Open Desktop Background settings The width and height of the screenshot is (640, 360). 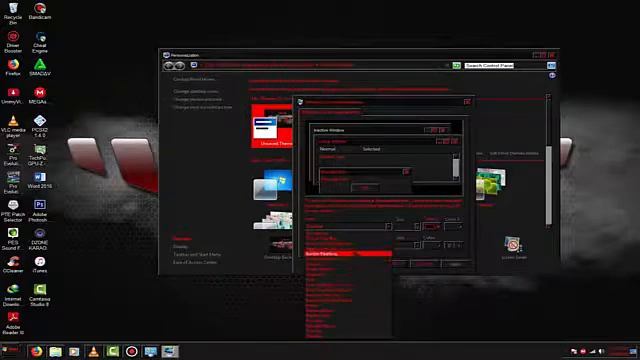point(278,247)
